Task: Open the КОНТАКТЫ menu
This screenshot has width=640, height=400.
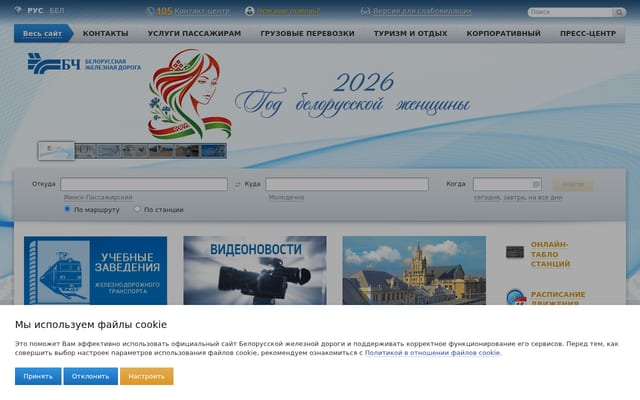Action: point(105,33)
